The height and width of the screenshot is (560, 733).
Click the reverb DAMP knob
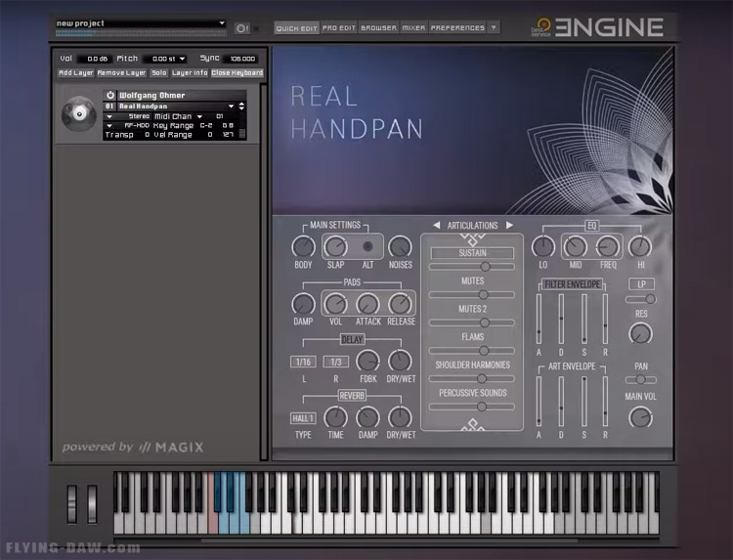pyautogui.click(x=367, y=417)
